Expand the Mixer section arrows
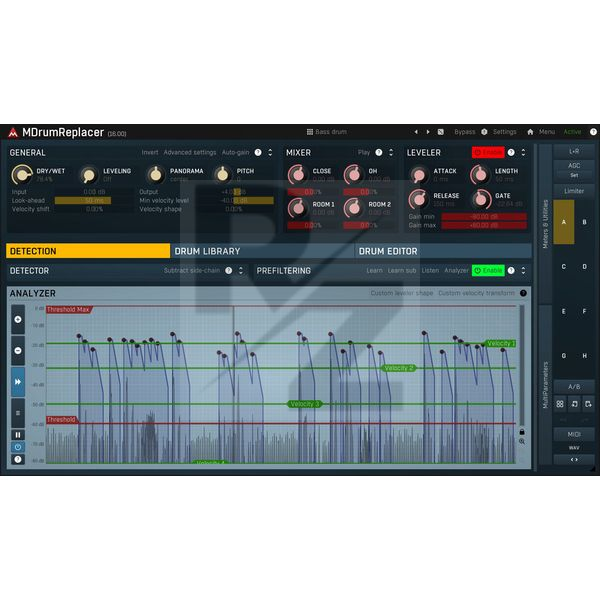This screenshot has height=600, width=600. (392, 153)
